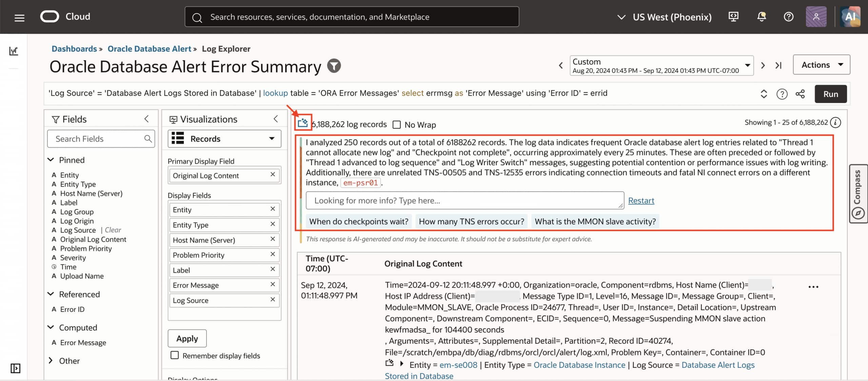Screen dimensions: 868x381
Task: Open Oracle Database Alert breadcrumb
Action: [149, 49]
